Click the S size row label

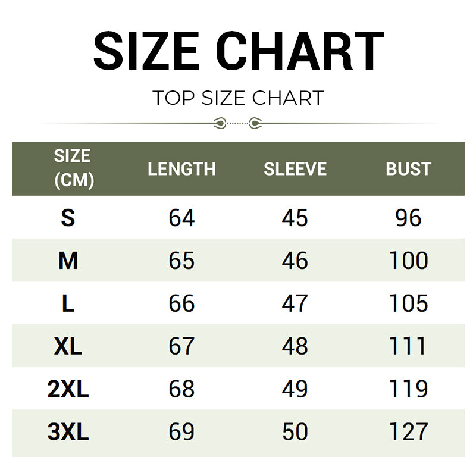(x=68, y=218)
